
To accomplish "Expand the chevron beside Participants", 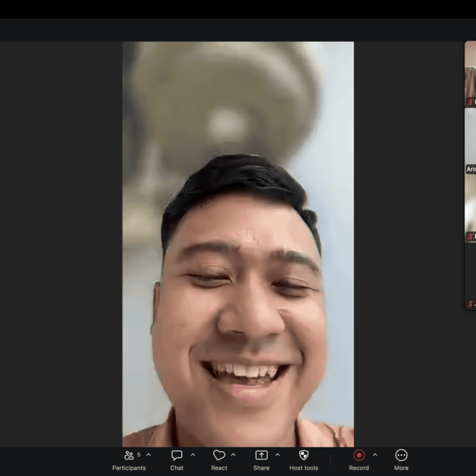I will 148,455.
